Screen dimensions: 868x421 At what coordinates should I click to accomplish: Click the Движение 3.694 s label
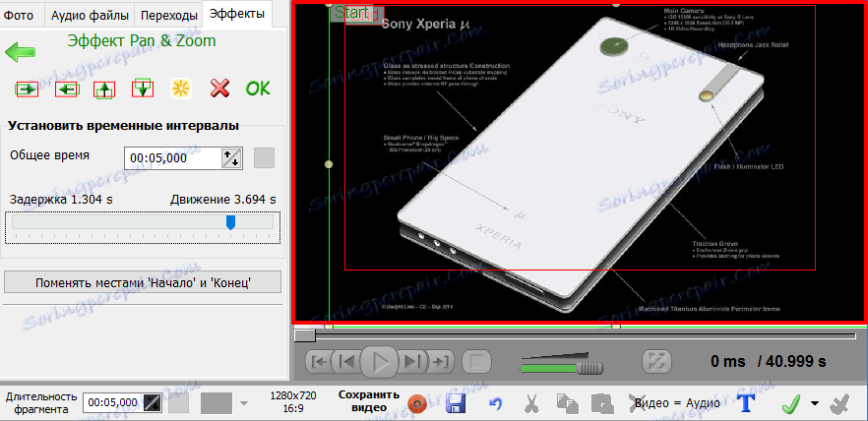[223, 199]
